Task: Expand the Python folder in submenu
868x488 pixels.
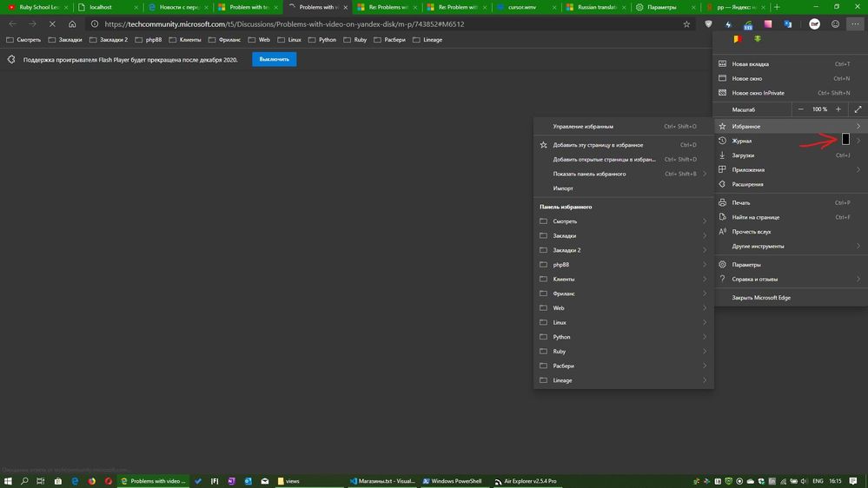Action: [x=623, y=337]
